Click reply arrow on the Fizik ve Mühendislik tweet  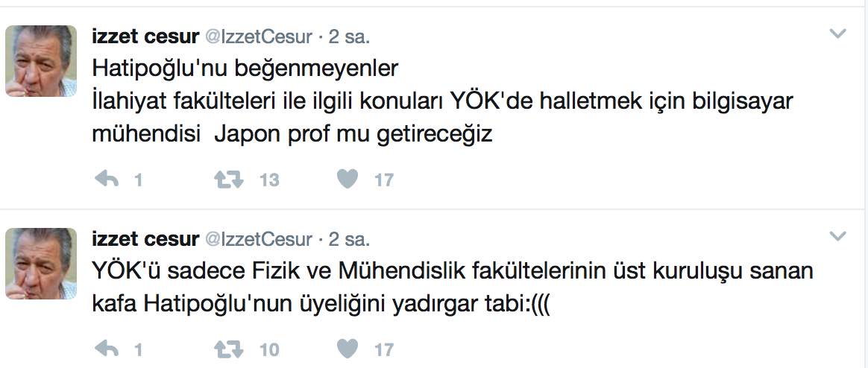click(107, 349)
